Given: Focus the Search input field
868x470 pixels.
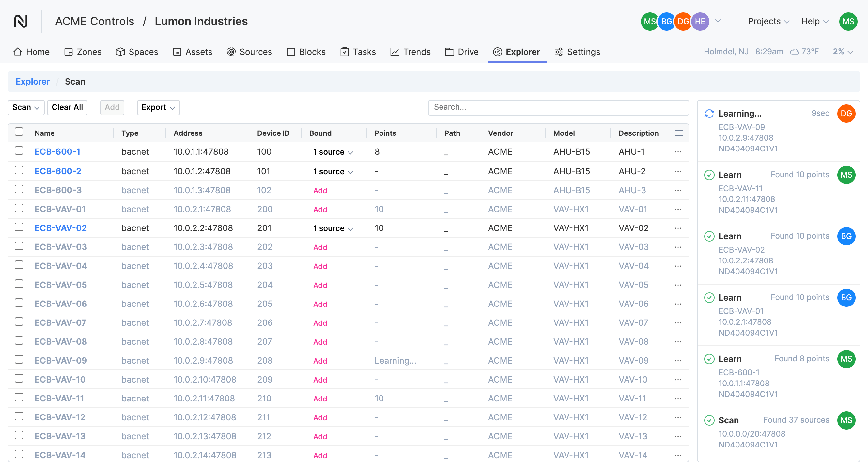Looking at the screenshot, I should [x=558, y=107].
